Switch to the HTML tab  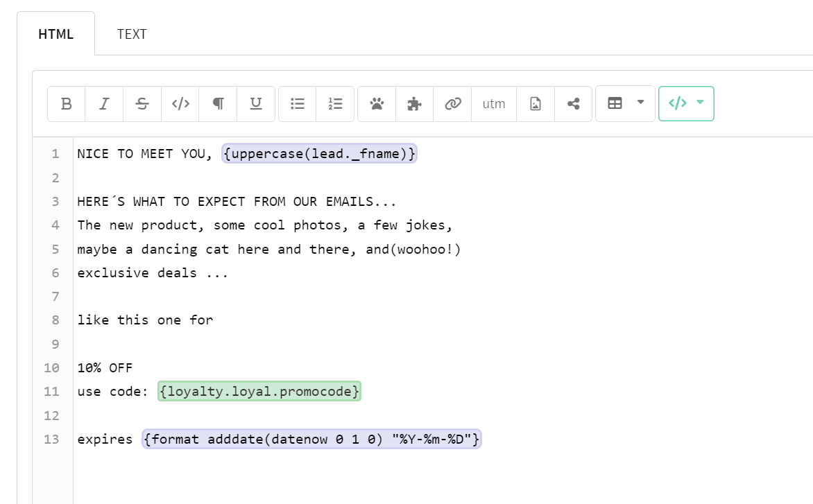56,34
